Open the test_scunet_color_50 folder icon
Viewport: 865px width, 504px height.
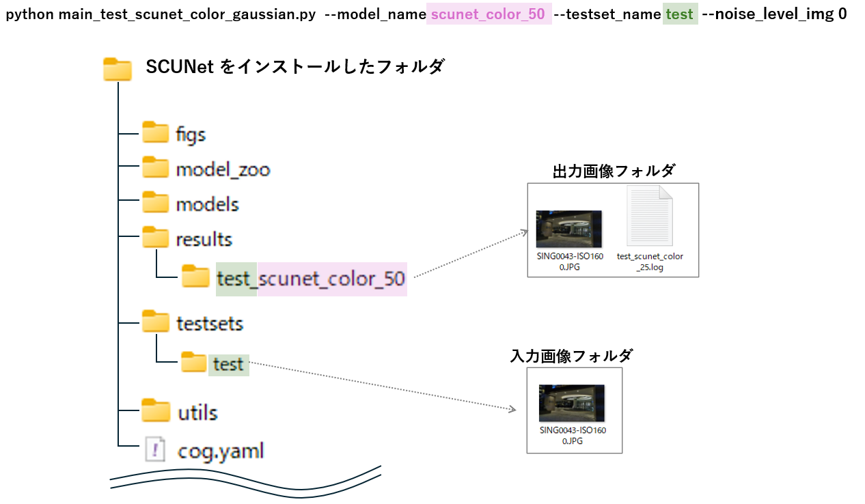[x=197, y=277]
